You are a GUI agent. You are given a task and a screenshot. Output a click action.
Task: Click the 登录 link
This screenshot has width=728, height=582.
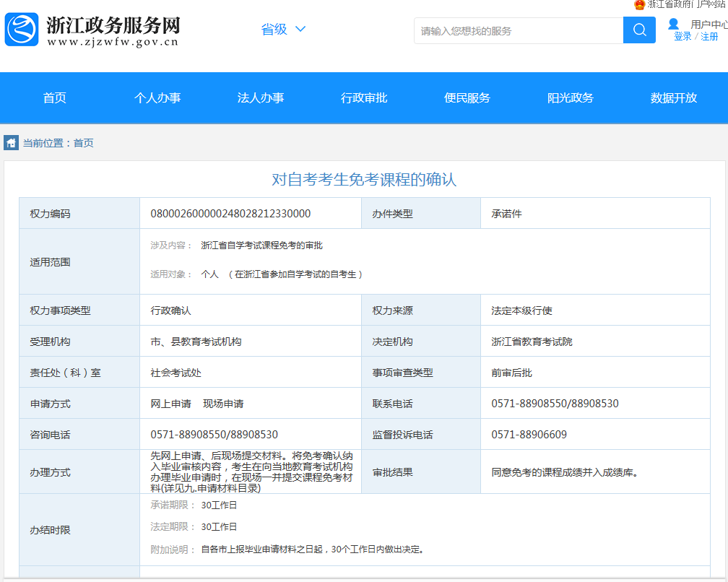[x=682, y=36]
